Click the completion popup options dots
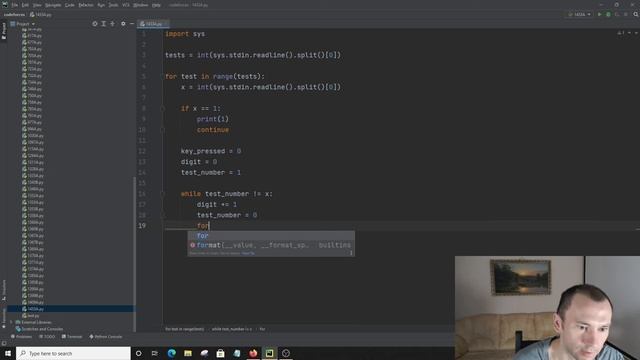This screenshot has height=360, width=640. click(351, 253)
